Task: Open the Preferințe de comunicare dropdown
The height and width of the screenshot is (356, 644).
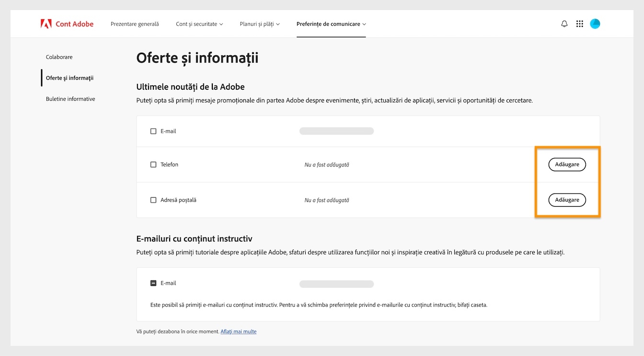Action: click(331, 24)
